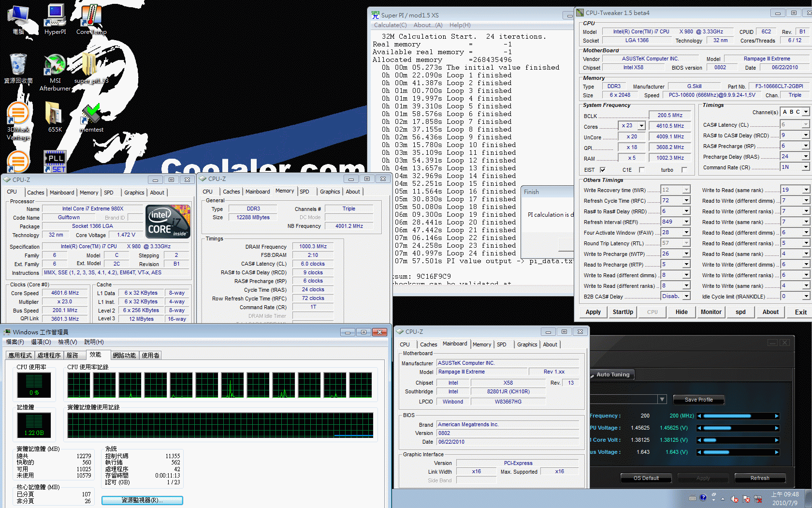Toggle the EIST checkbox in CPU-Tweaker
812x508 pixels.
(x=603, y=170)
